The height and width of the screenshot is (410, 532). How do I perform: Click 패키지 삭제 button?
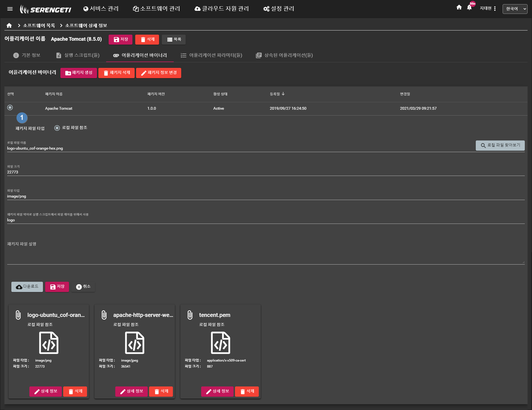pyautogui.click(x=116, y=73)
